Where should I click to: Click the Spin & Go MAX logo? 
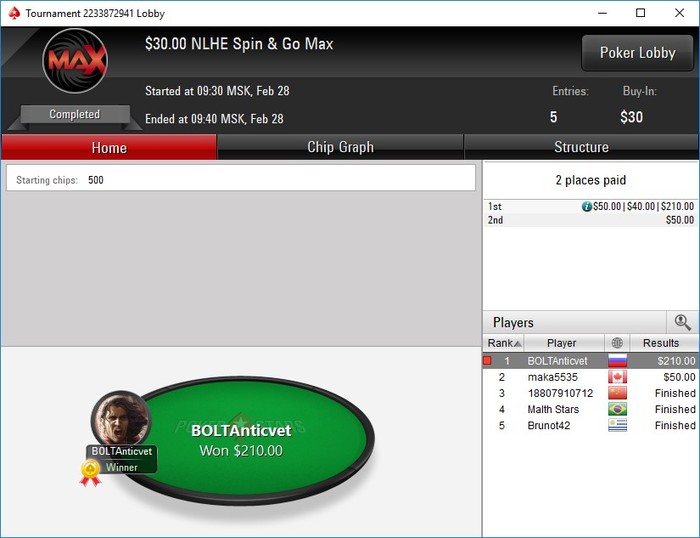coord(75,61)
